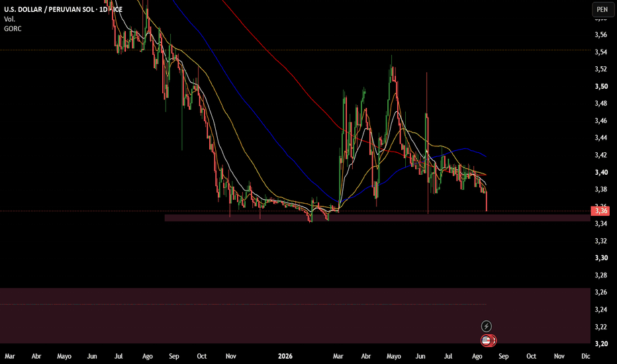The width and height of the screenshot is (617, 364).
Task: Select the Vol. indicator legend label
Action: click(9, 19)
